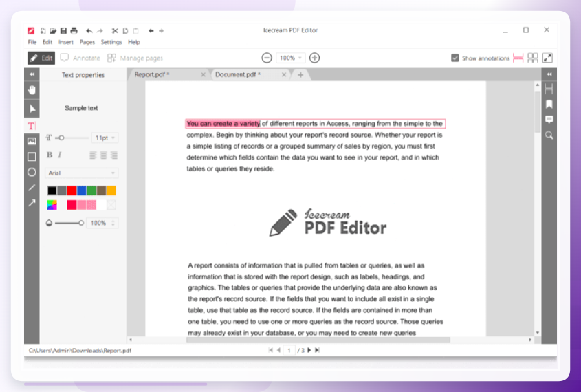Adjust opacity value stepper arrows
The height and width of the screenshot is (392, 581).
[113, 223]
